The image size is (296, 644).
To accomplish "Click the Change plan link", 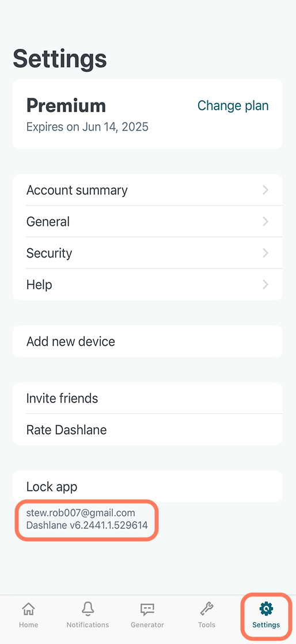I will (233, 106).
